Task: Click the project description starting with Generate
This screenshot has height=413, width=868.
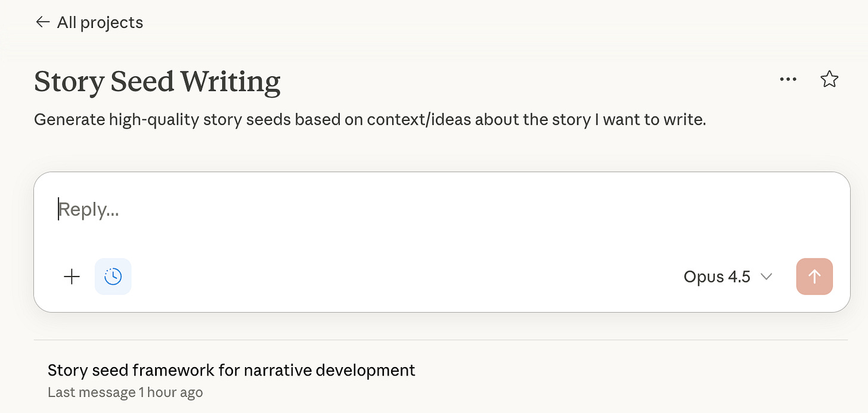Action: click(370, 120)
